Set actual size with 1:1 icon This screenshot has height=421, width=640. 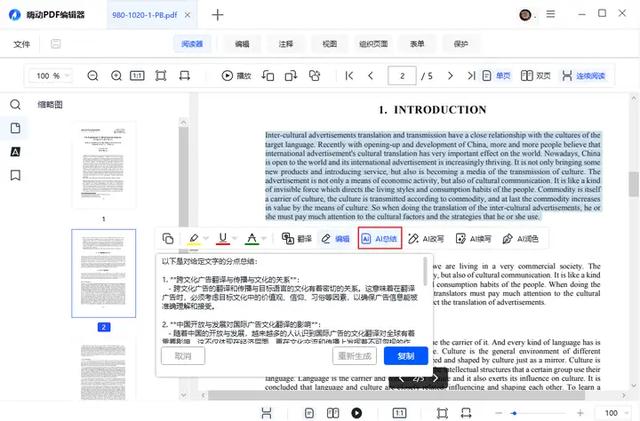[137, 76]
